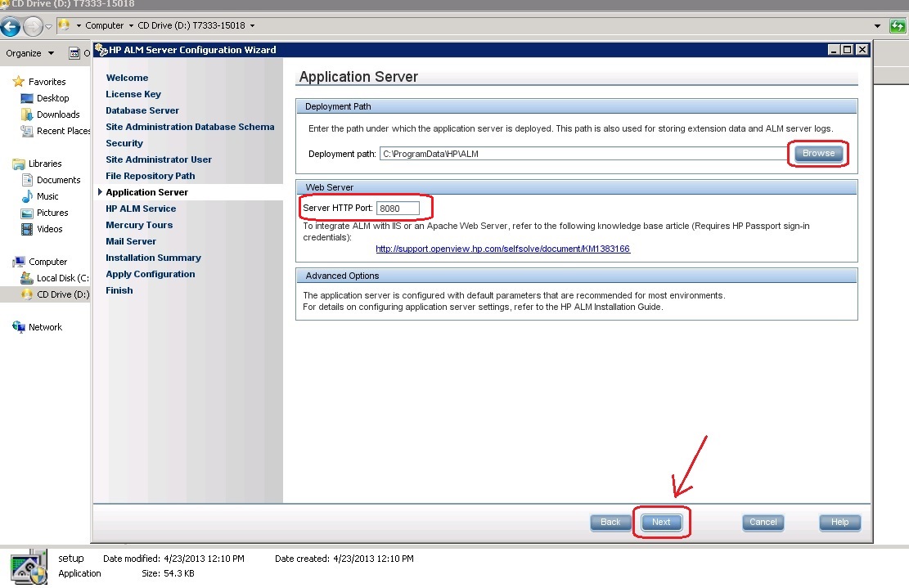The width and height of the screenshot is (909, 588).
Task: Open Recent Places in Favorites
Action: pyautogui.click(x=63, y=131)
